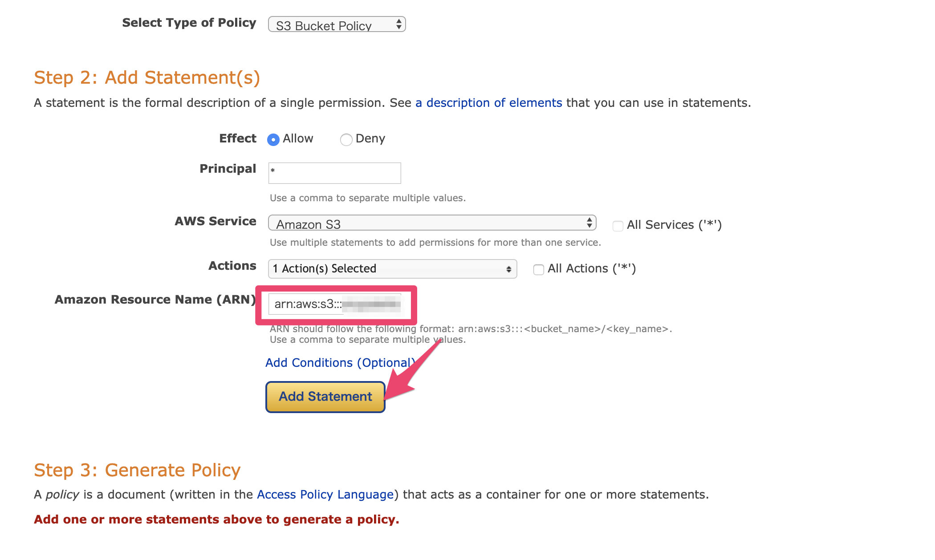Click the Allow label text

[298, 138]
